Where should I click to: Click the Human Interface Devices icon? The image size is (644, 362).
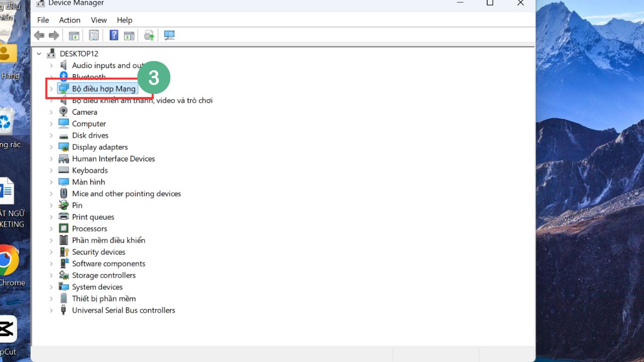point(63,159)
